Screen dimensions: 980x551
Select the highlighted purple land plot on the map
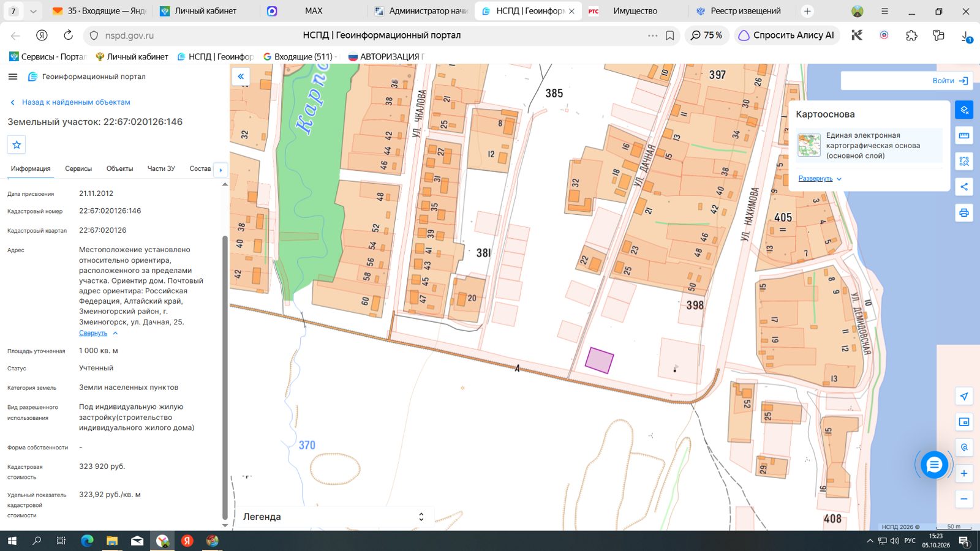point(599,360)
